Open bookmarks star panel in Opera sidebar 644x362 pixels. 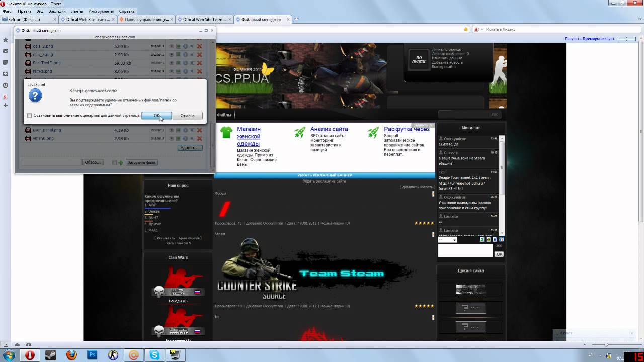click(6, 39)
